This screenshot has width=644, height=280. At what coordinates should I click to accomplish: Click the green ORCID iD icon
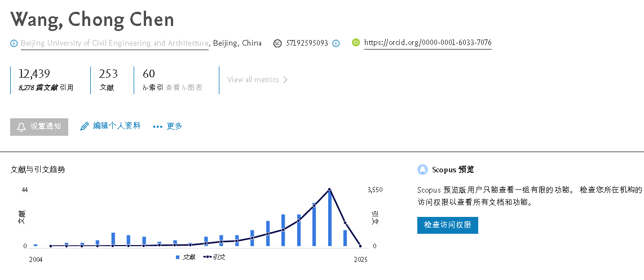click(356, 42)
